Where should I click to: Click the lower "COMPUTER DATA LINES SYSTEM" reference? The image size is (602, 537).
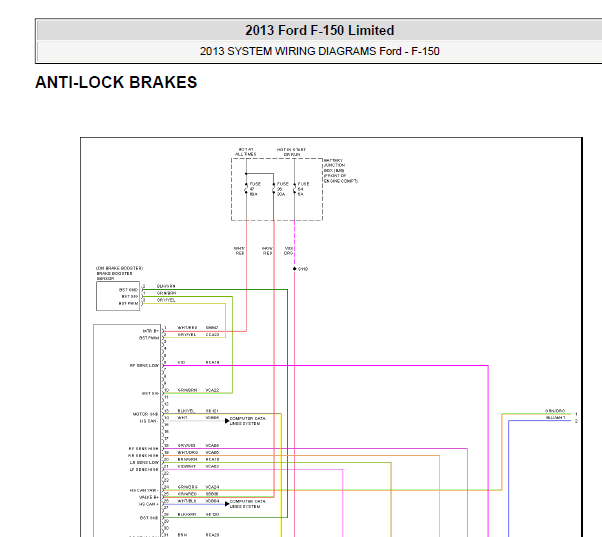[x=248, y=504]
